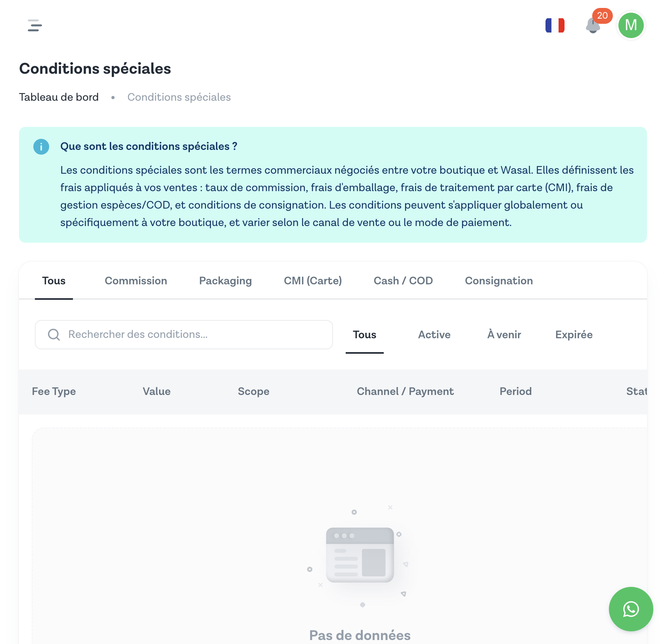Screen dimensions: 666x644
Task: Open the hamburger sidebar menu
Action: pos(35,25)
